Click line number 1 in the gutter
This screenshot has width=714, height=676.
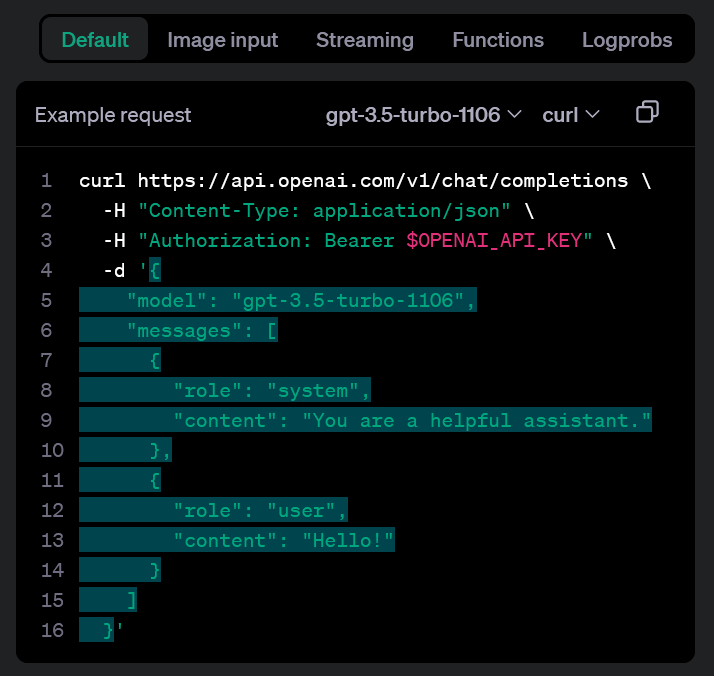pos(46,181)
